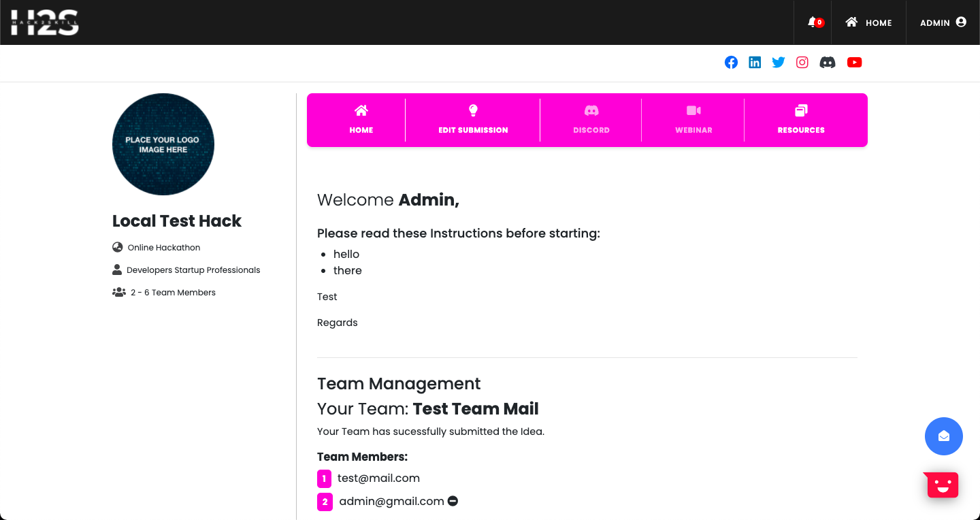Open the Edit Submission tab

(473, 119)
